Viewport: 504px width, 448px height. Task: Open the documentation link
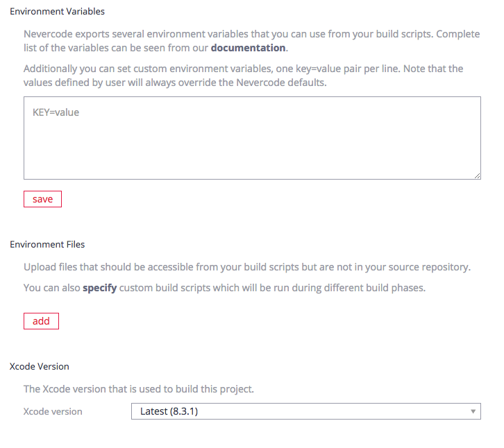(248, 48)
